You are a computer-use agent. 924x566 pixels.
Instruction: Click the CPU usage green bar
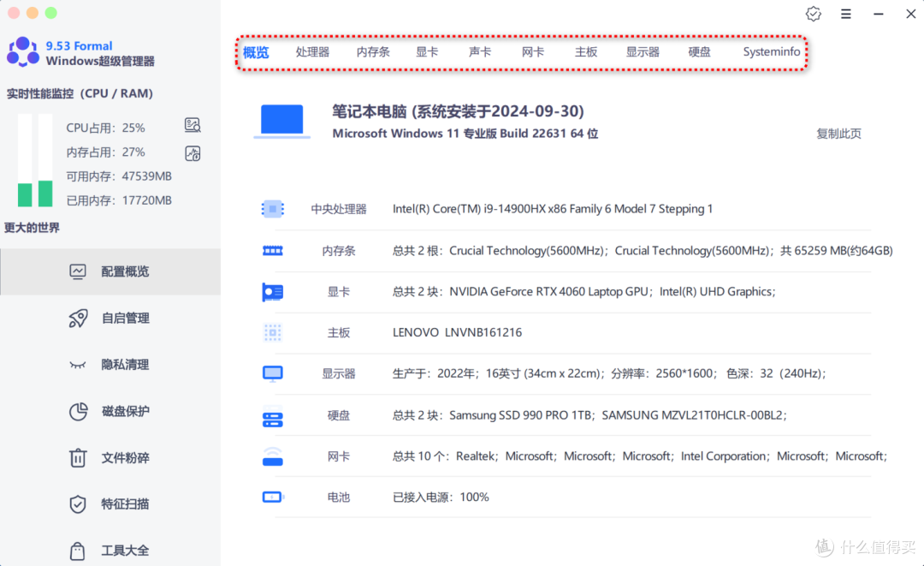[x=25, y=194]
